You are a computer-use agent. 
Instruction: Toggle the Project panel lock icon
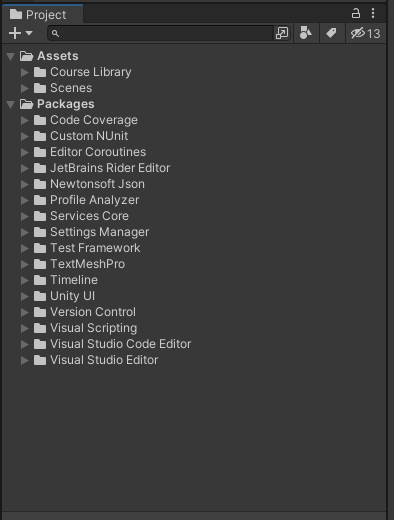[356, 14]
